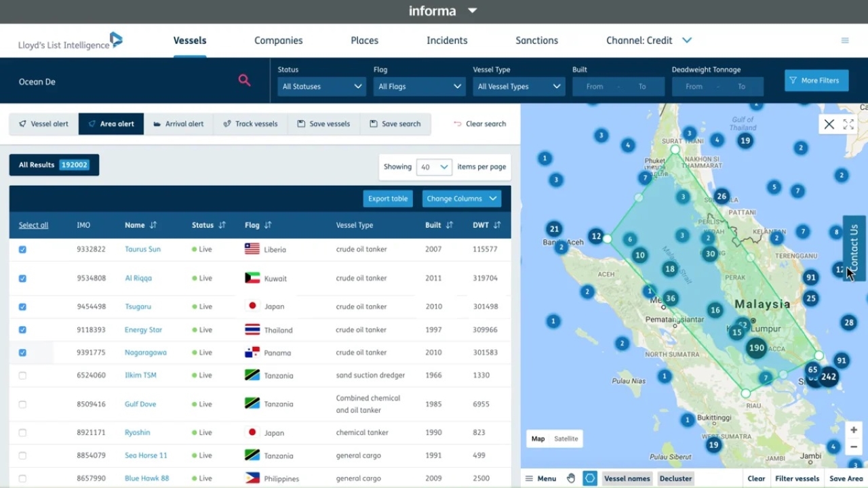Toggle the Vessel names button

click(x=627, y=478)
